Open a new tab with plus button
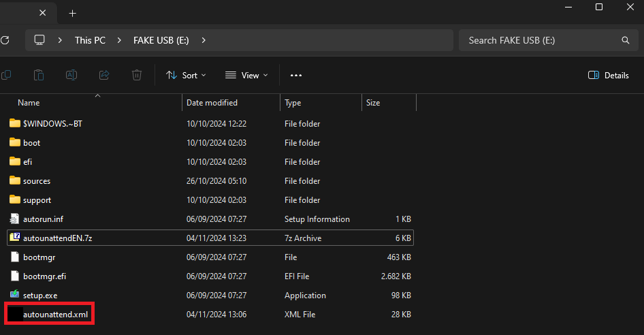This screenshot has width=644, height=335. [x=73, y=14]
